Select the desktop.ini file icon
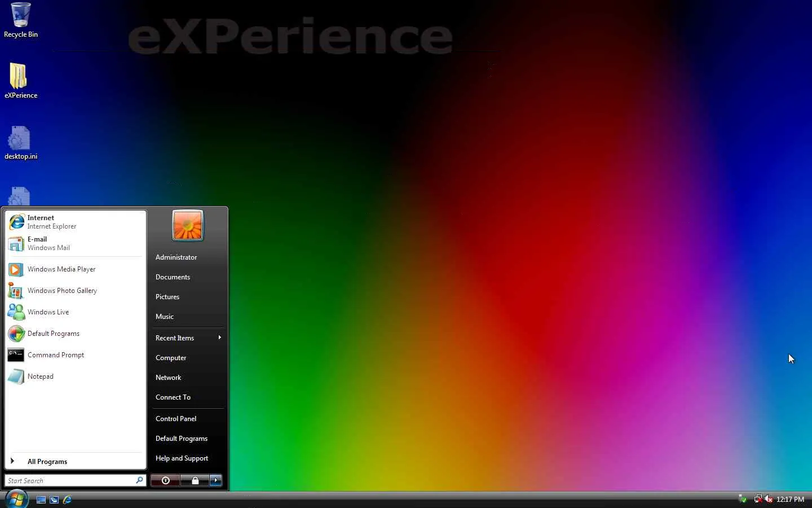The height and width of the screenshot is (508, 812). 21,143
